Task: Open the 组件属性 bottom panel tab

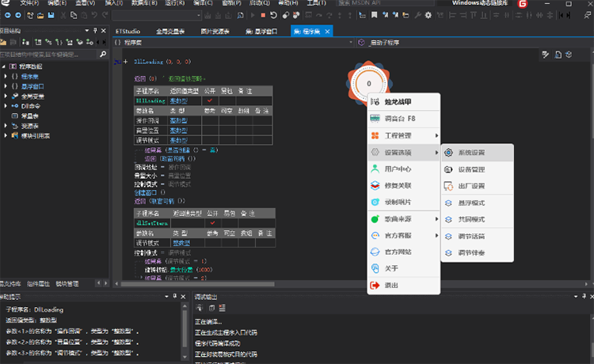Action: [x=37, y=283]
